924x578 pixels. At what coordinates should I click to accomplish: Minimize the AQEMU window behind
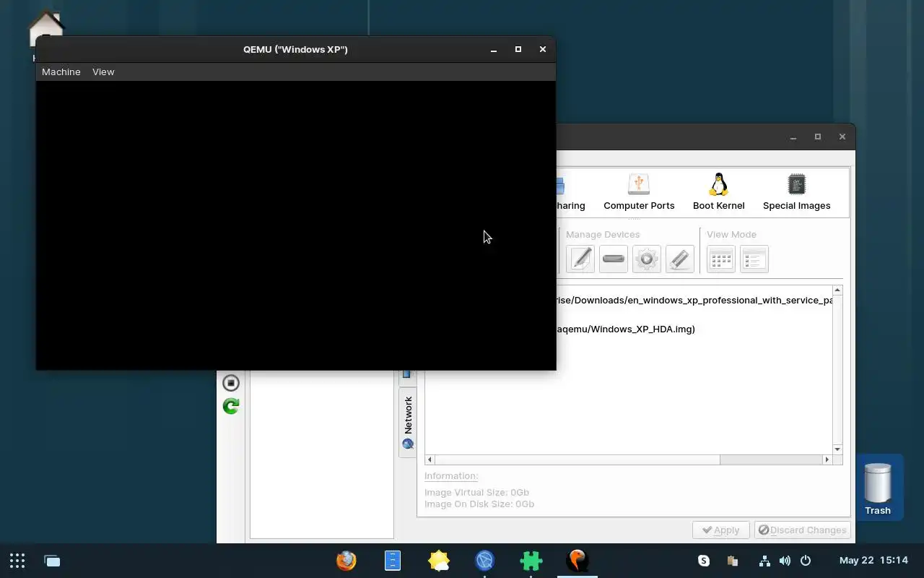(793, 137)
